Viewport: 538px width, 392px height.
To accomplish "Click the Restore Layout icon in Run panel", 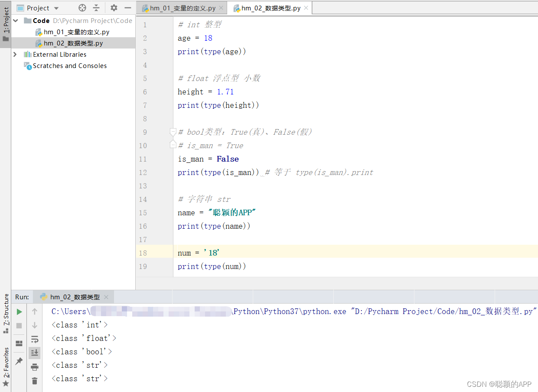I will pos(19,343).
